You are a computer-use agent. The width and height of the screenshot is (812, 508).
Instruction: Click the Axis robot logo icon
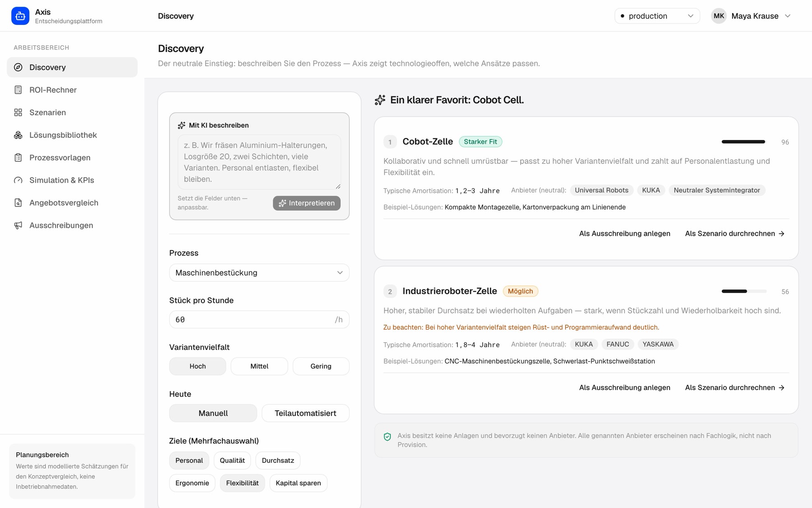pyautogui.click(x=20, y=16)
